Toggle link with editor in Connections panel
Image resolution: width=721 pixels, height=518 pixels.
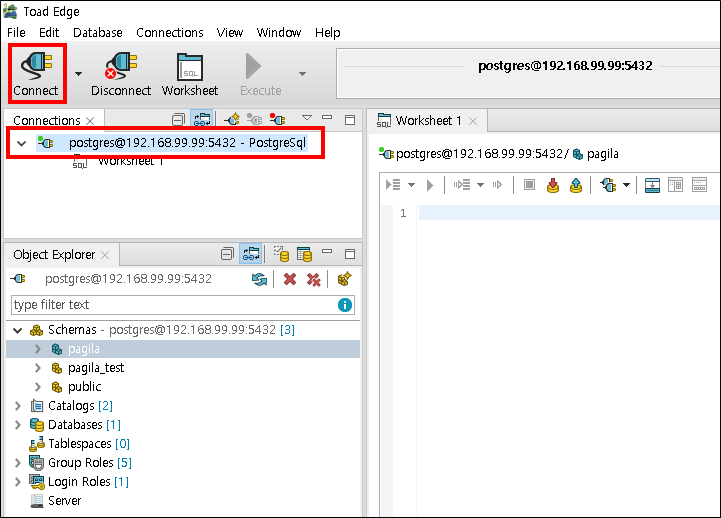point(202,120)
